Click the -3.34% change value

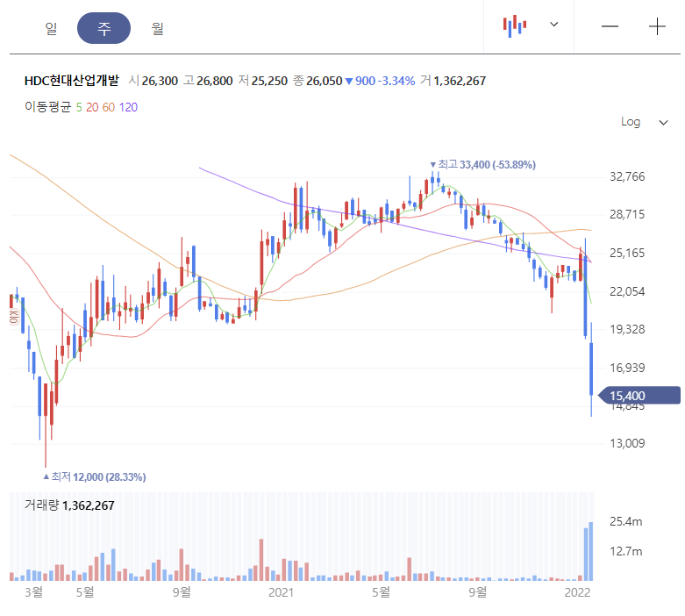point(396,81)
